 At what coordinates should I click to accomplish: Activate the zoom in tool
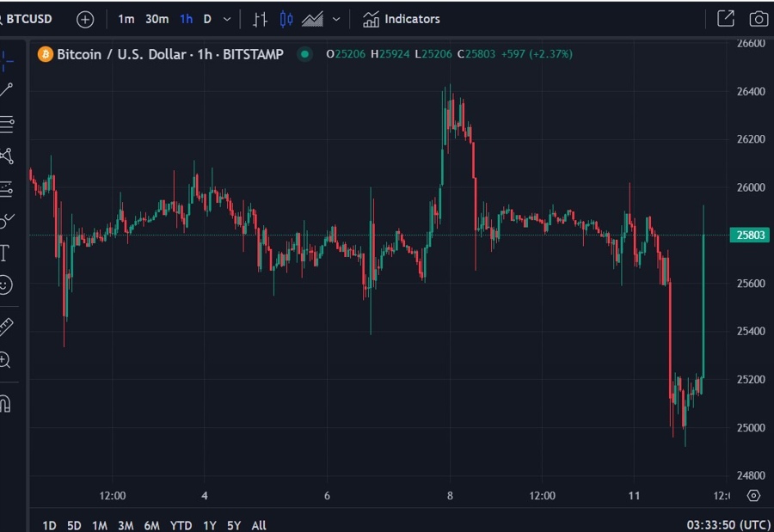tap(5, 360)
